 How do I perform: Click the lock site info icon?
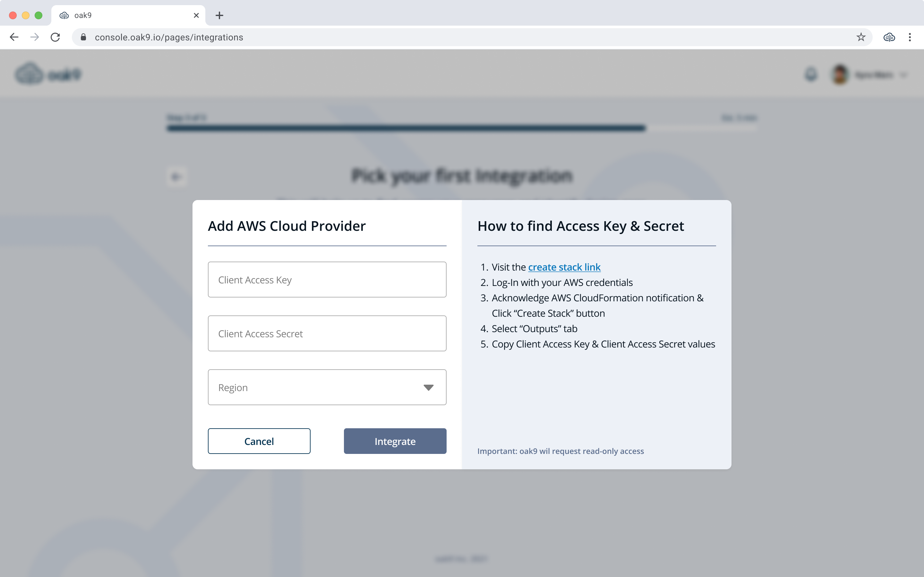pyautogui.click(x=83, y=37)
